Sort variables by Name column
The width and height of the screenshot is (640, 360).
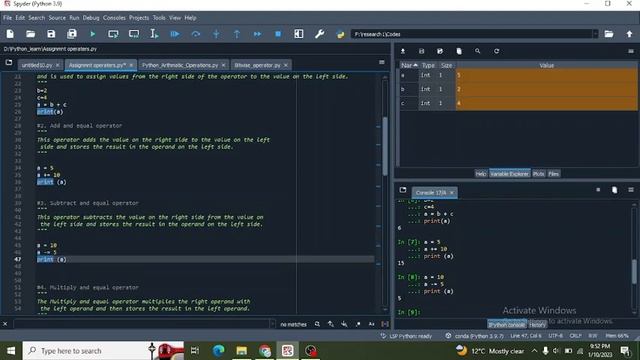(409, 65)
